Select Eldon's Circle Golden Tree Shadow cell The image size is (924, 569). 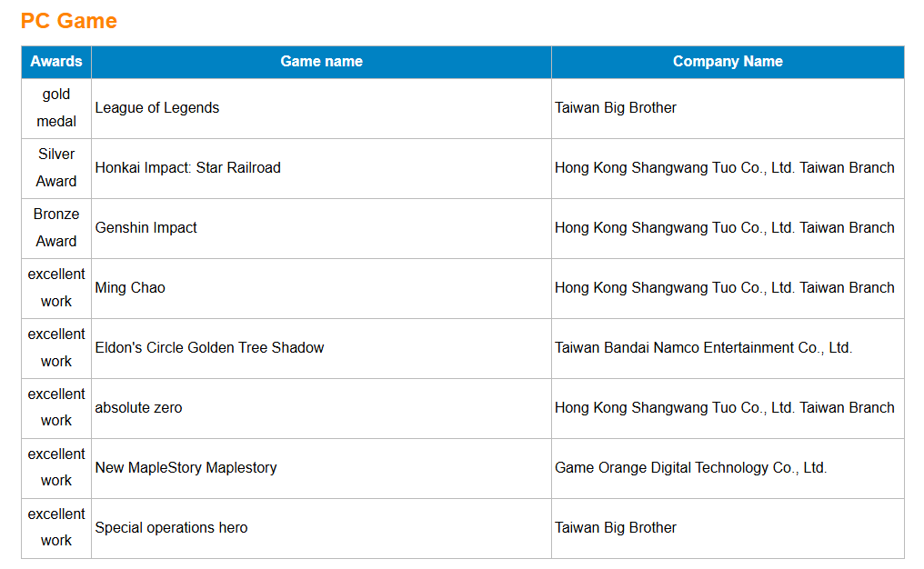click(321, 349)
